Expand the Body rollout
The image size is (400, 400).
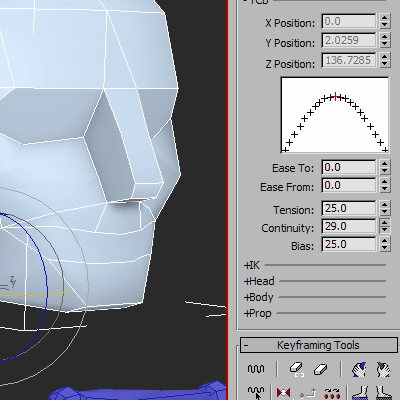[259, 297]
